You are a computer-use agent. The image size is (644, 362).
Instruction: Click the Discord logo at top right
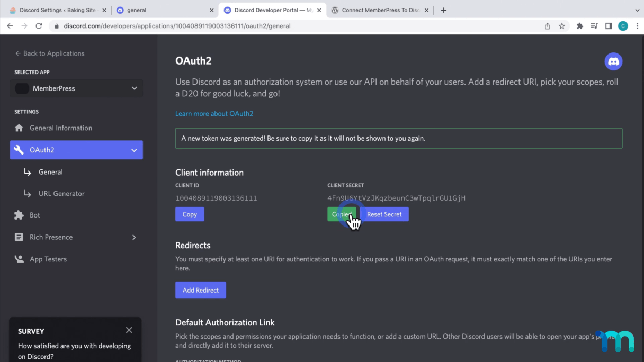pyautogui.click(x=613, y=61)
